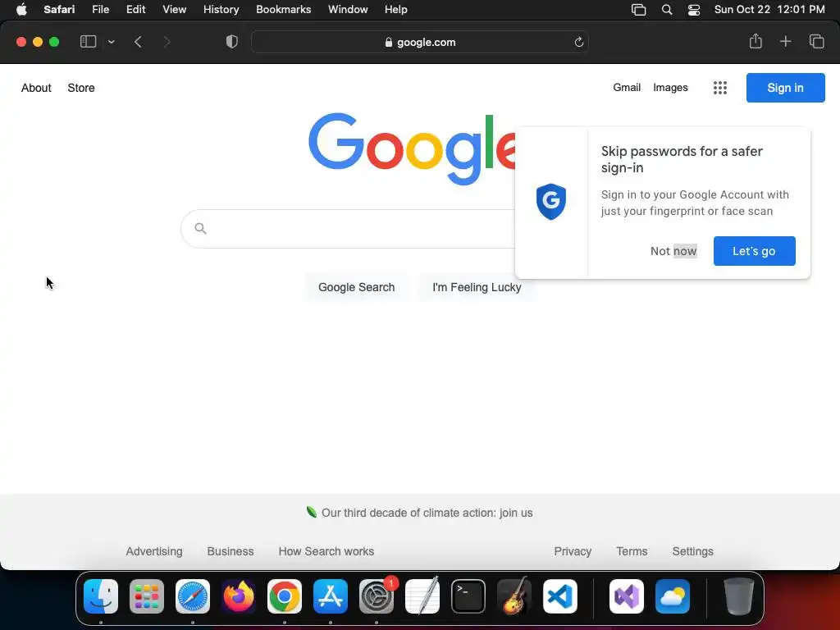
Task: Open the Business footer link
Action: click(x=231, y=551)
